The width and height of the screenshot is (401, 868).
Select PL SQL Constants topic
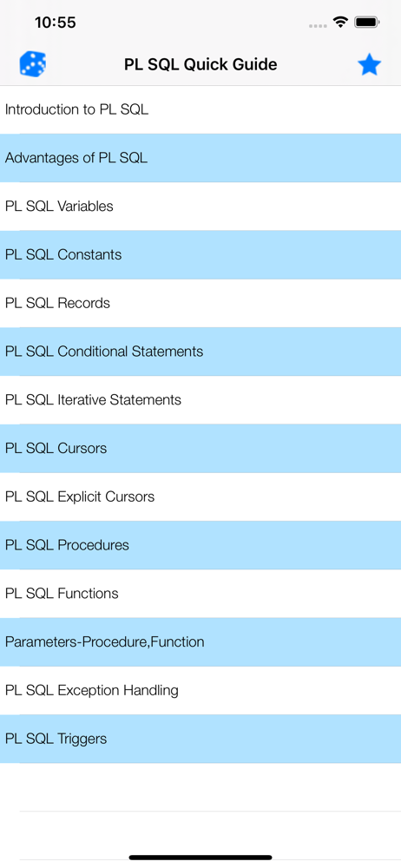point(200,254)
